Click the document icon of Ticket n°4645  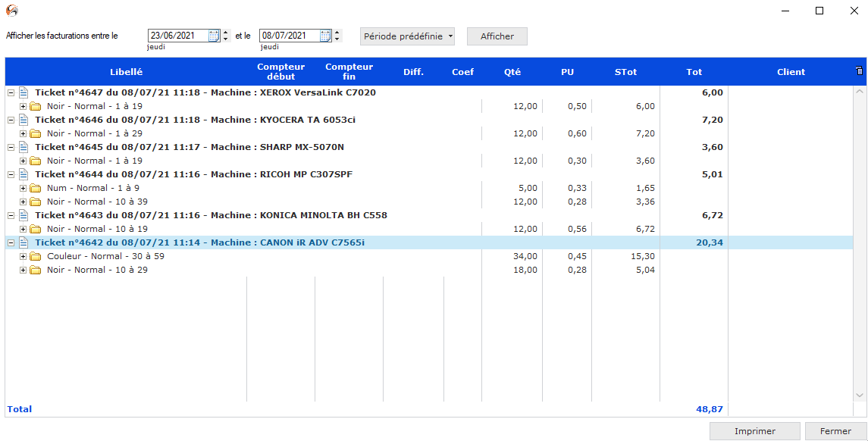coord(24,147)
